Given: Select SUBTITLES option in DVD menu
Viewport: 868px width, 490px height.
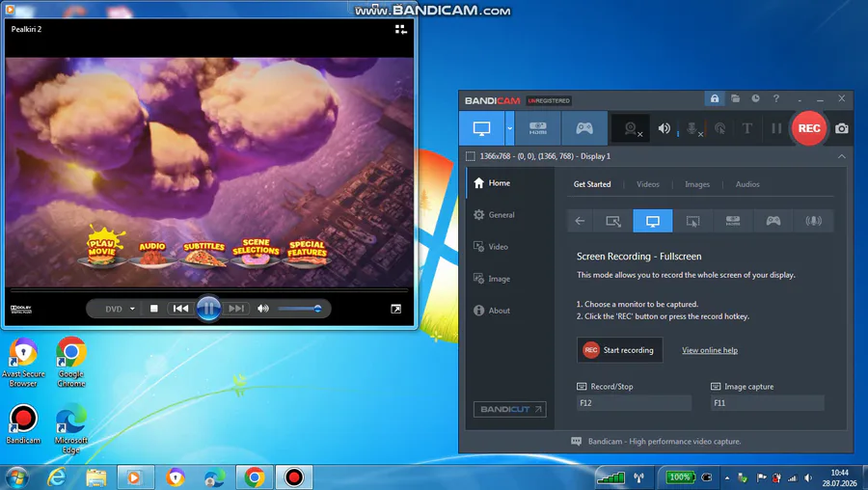Looking at the screenshot, I should point(203,253).
